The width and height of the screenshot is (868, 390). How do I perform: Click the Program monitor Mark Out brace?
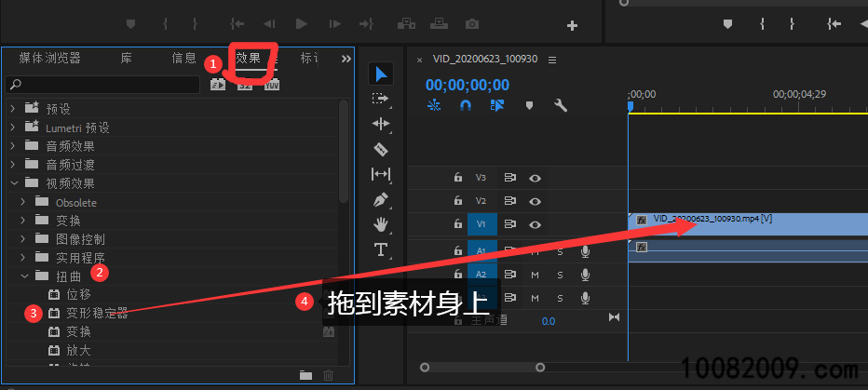coord(793,24)
